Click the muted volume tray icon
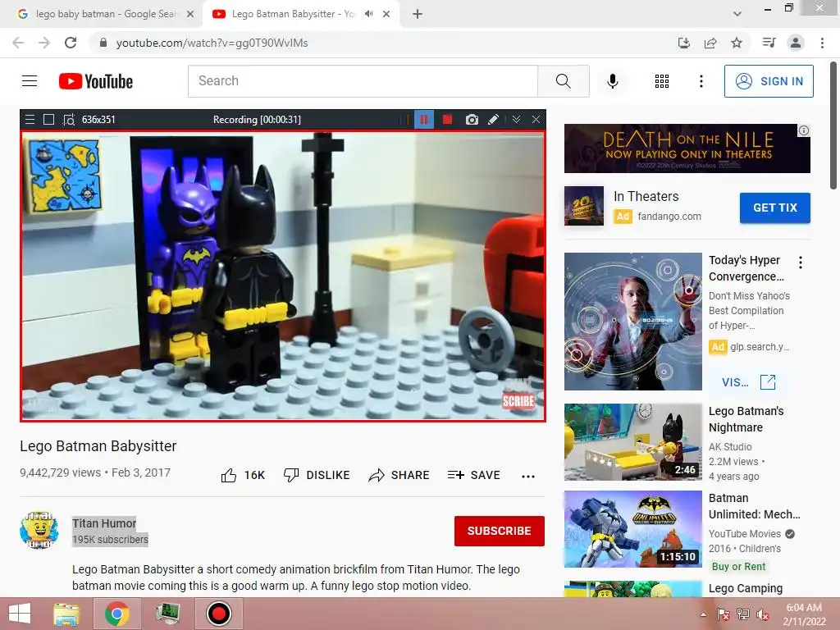This screenshot has height=630, width=840. point(763,614)
